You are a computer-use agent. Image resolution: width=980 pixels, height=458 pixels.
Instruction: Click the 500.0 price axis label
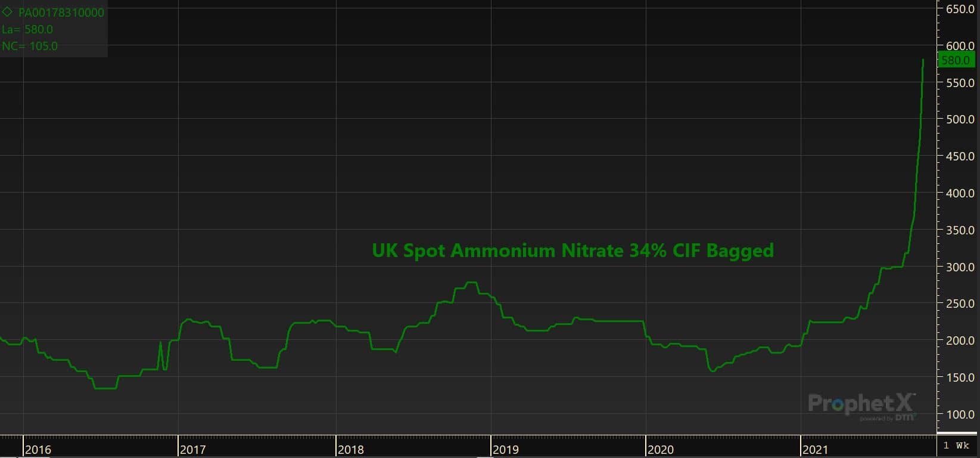tap(960, 119)
